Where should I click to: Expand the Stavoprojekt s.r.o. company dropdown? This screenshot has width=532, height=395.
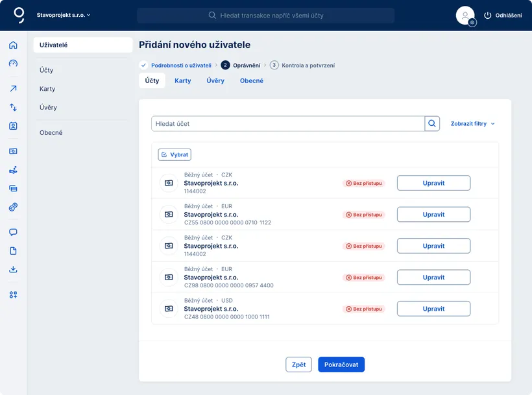[64, 15]
